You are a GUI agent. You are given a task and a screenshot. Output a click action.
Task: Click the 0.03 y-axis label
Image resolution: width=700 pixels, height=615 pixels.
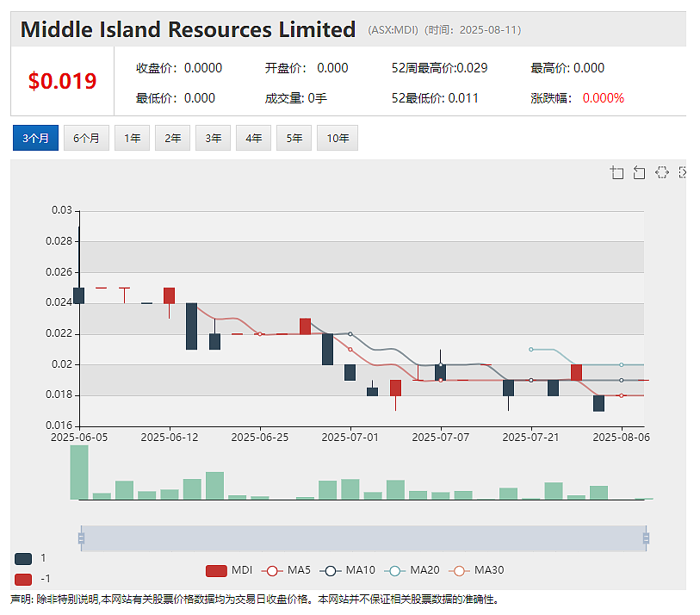(x=62, y=210)
